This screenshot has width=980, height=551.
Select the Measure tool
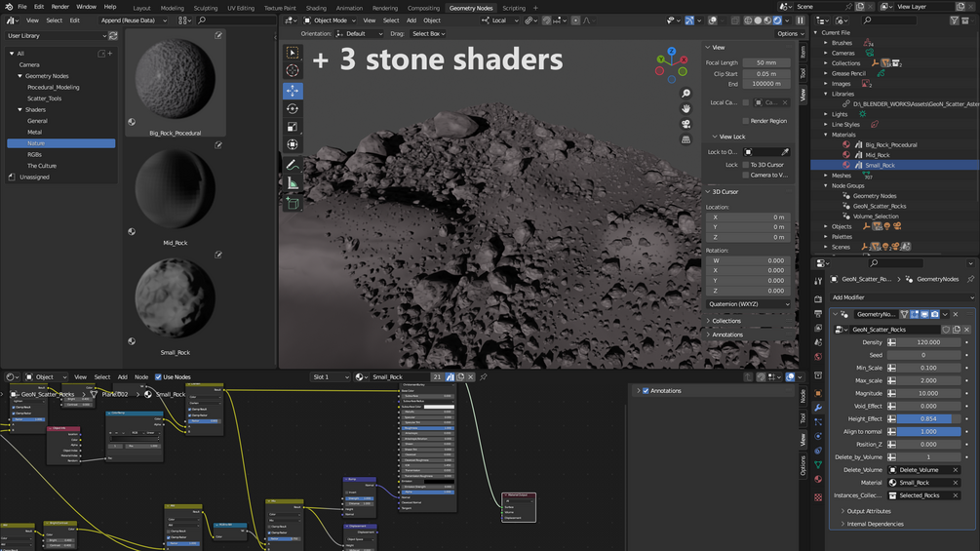pyautogui.click(x=292, y=183)
